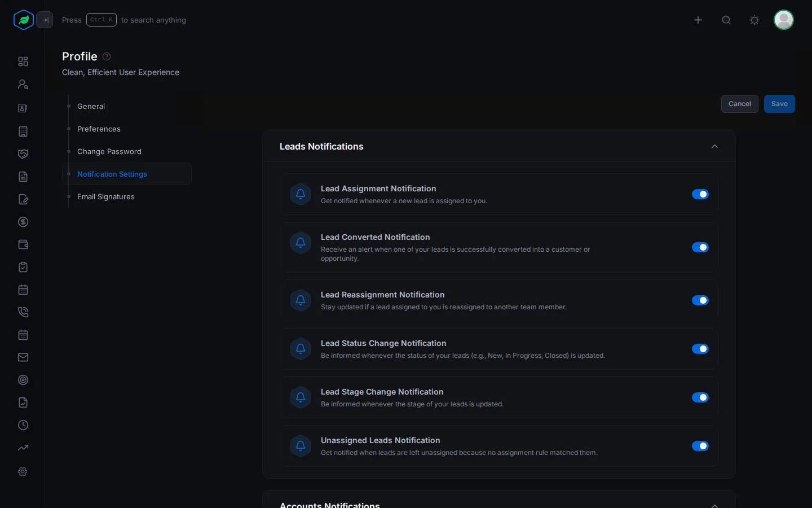812x508 pixels.
Task: Click the Lead Converted Notification title
Action: coord(376,237)
